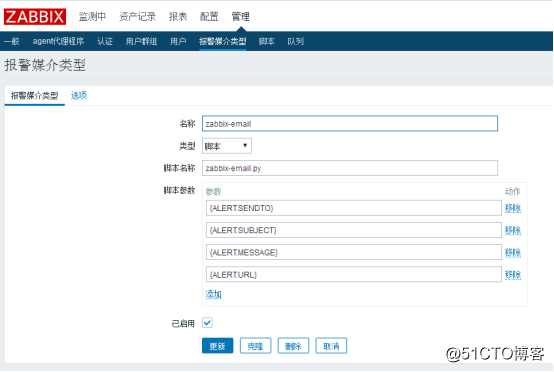This screenshot has width=554, height=372.
Task: Open the 配置 menu
Action: click(209, 17)
